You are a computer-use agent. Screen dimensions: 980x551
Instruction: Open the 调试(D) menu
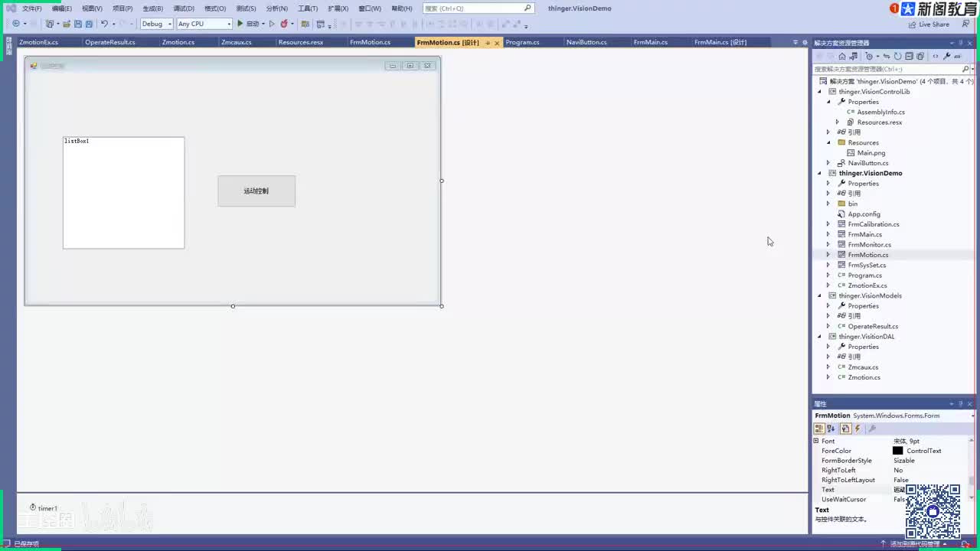click(184, 8)
